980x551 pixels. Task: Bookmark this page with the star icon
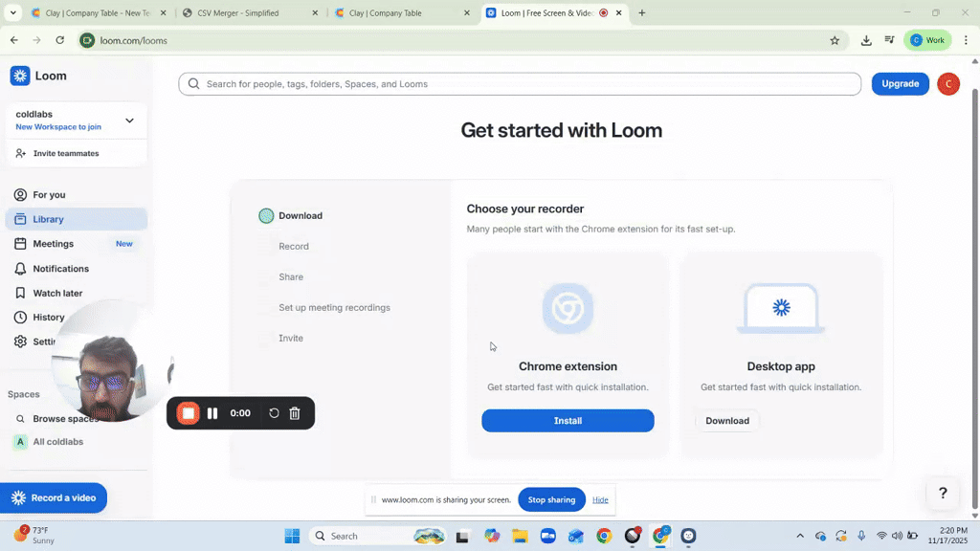(835, 40)
